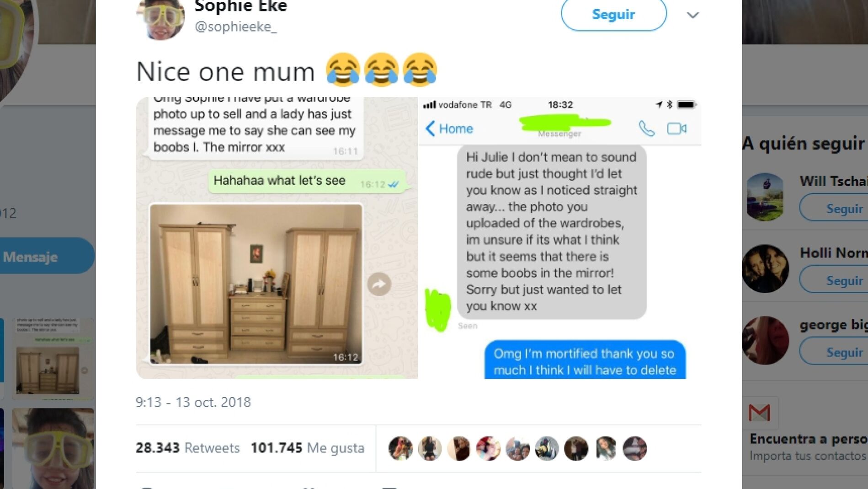The height and width of the screenshot is (489, 868).
Task: Click the Gmail icon to import contacts
Action: point(760,413)
